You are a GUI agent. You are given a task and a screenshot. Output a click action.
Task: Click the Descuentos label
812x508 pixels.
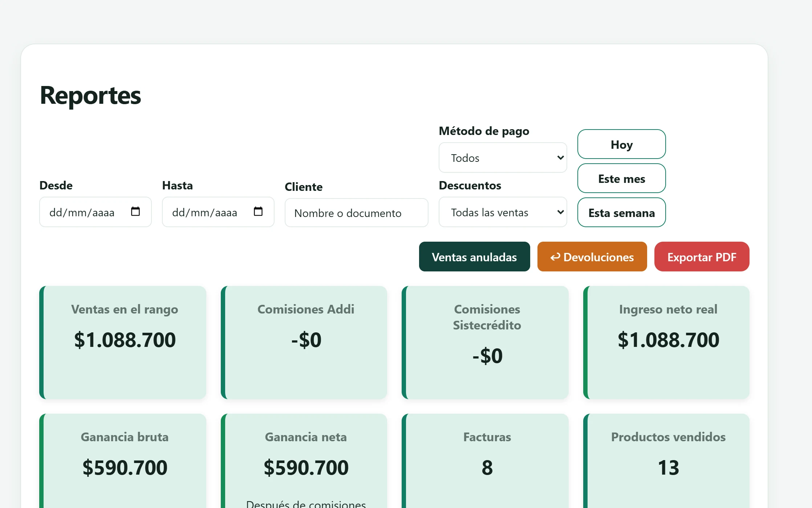click(x=470, y=185)
